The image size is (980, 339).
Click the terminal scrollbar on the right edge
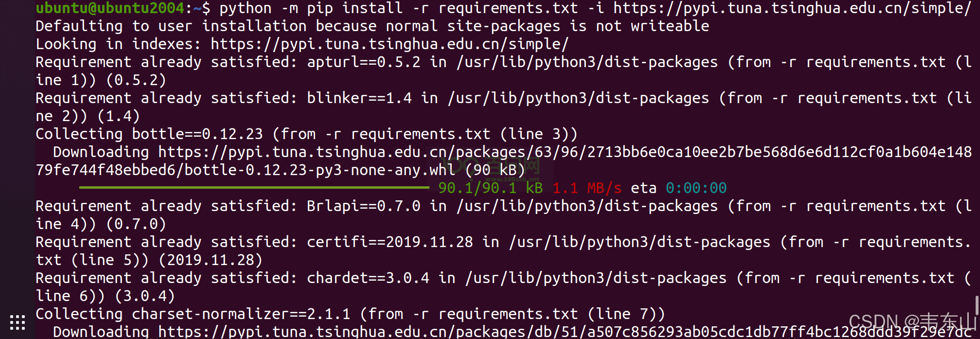(x=977, y=306)
